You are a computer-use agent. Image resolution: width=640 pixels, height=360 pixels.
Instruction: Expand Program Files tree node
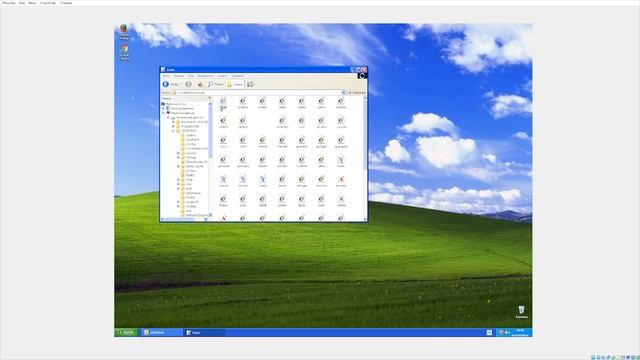pos(173,127)
